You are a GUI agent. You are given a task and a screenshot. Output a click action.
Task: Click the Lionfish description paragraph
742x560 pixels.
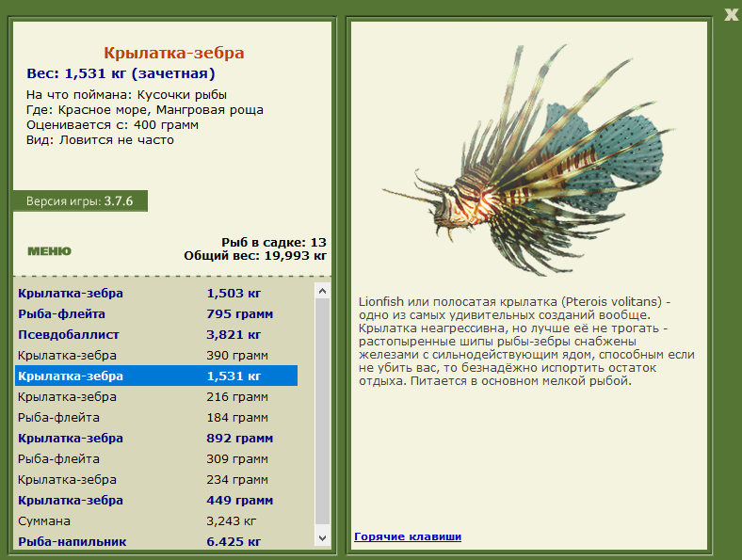pyautogui.click(x=526, y=341)
